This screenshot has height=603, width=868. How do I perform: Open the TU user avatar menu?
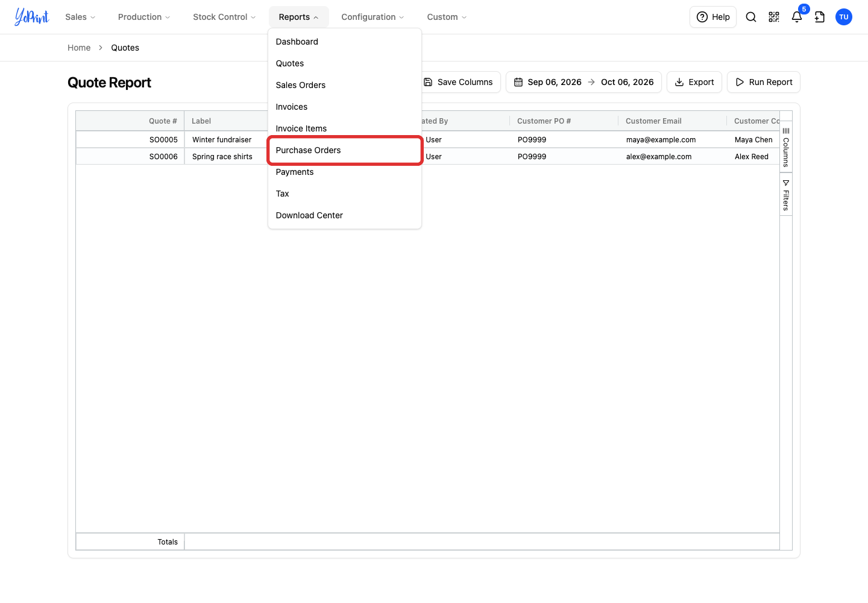(x=844, y=17)
